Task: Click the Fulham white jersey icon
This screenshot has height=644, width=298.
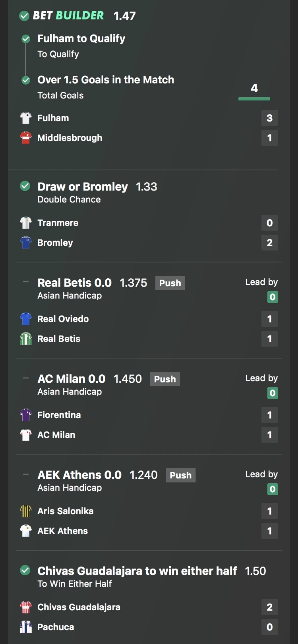Action: point(26,118)
